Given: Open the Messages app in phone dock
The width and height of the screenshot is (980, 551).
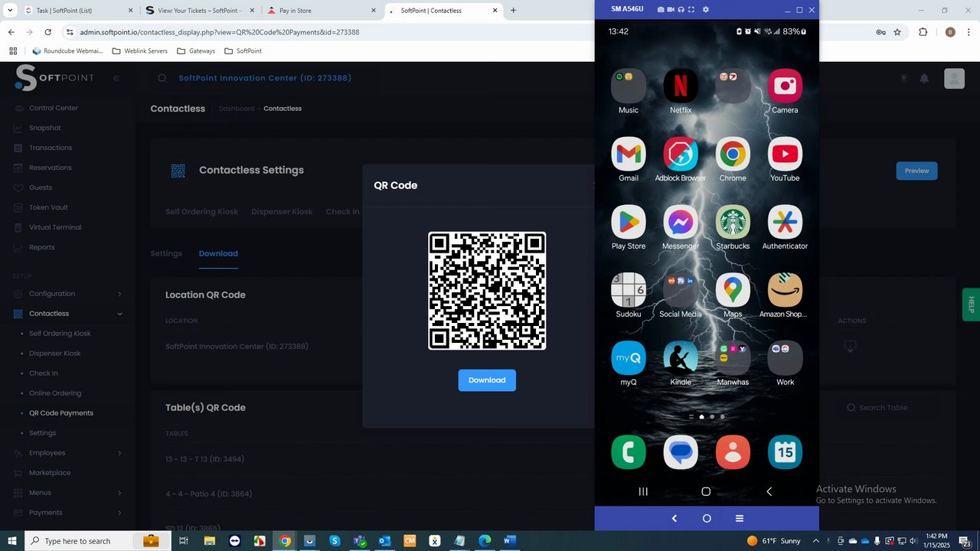Looking at the screenshot, I should tap(681, 452).
